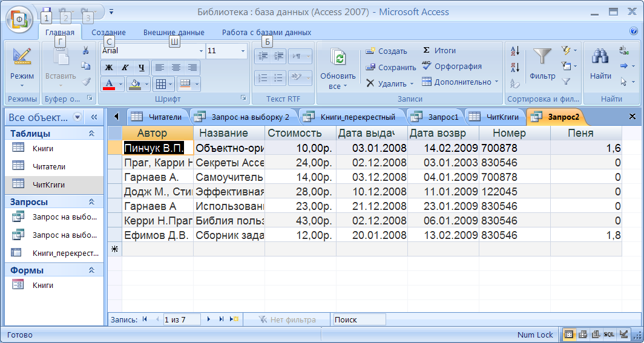Open the font color dropdown arrow

(x=121, y=84)
